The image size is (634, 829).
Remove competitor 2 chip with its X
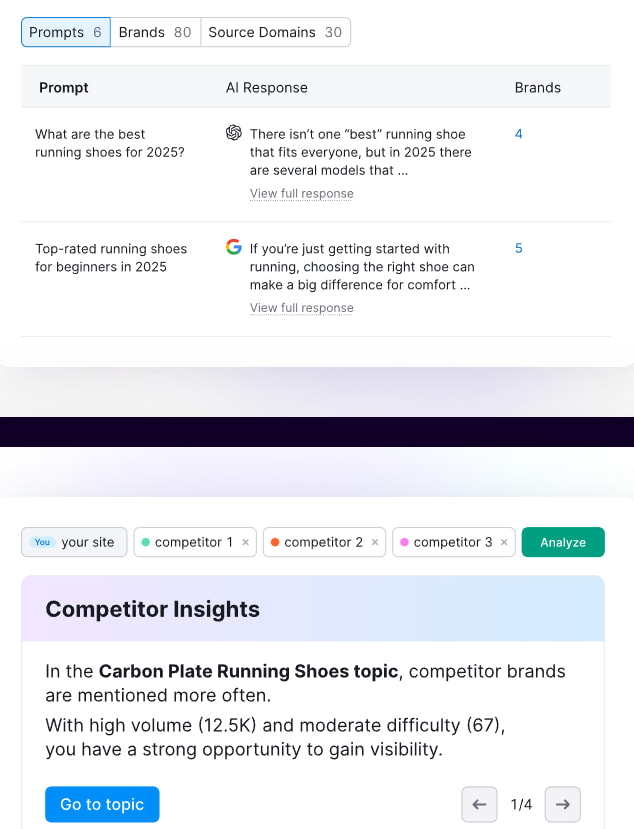point(375,542)
